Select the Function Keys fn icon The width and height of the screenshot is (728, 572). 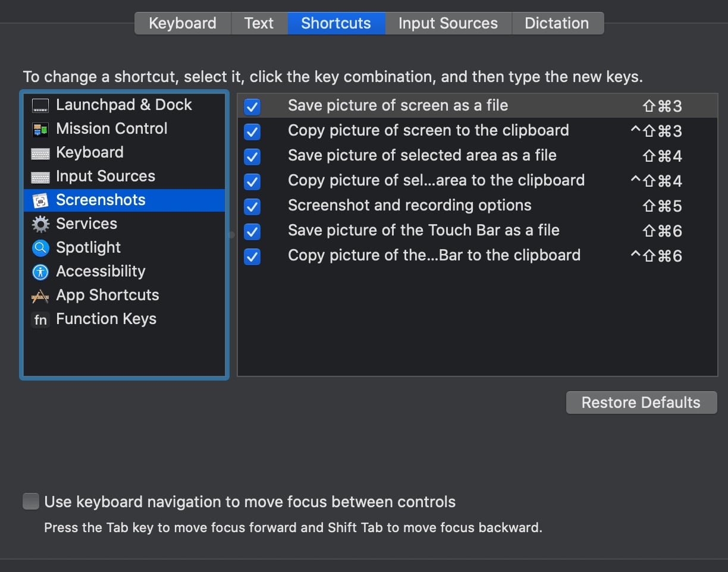tap(40, 320)
